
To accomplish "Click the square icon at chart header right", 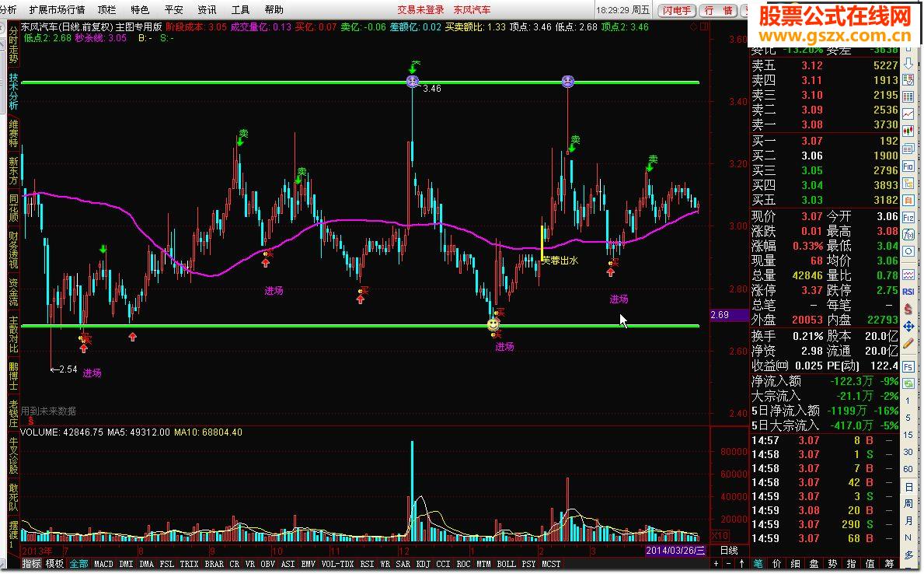I will click(704, 27).
